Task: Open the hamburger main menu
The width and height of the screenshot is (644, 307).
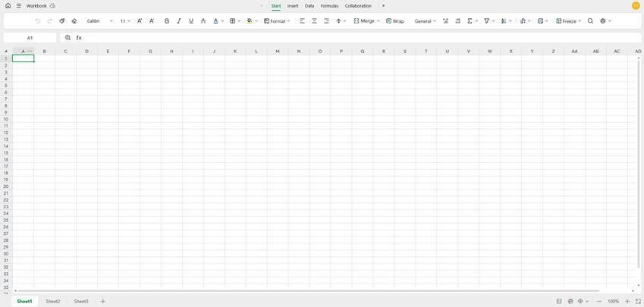Action: (x=19, y=6)
